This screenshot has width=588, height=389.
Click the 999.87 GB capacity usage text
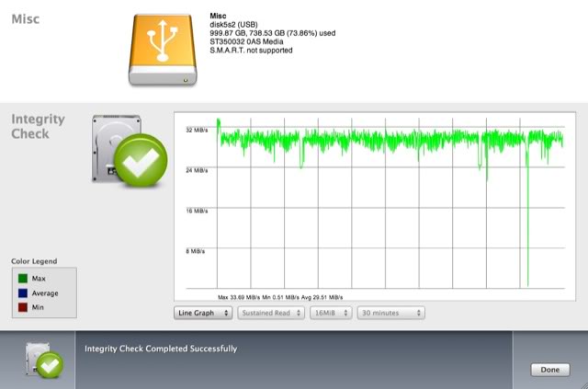pyautogui.click(x=273, y=33)
